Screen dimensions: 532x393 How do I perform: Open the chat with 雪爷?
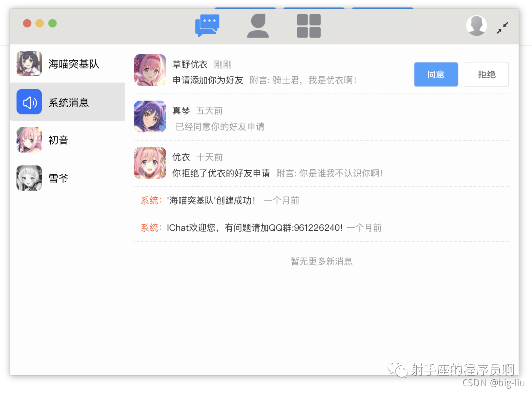click(58, 178)
